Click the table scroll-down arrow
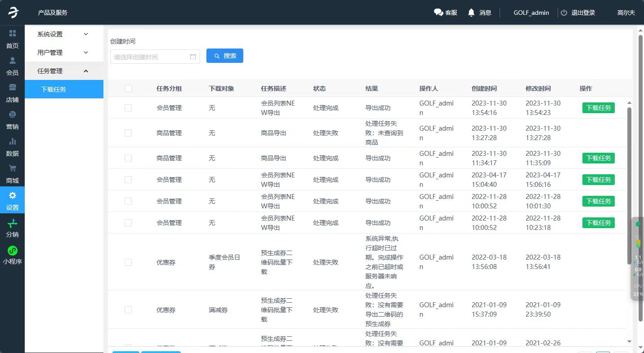 [629, 342]
